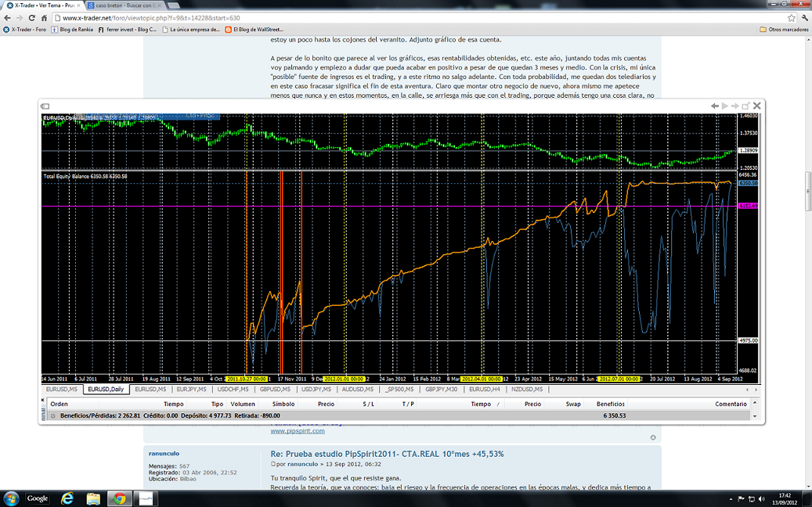Click the ranunculo username link
Image resolution: width=812 pixels, height=507 pixels.
pyautogui.click(x=164, y=453)
